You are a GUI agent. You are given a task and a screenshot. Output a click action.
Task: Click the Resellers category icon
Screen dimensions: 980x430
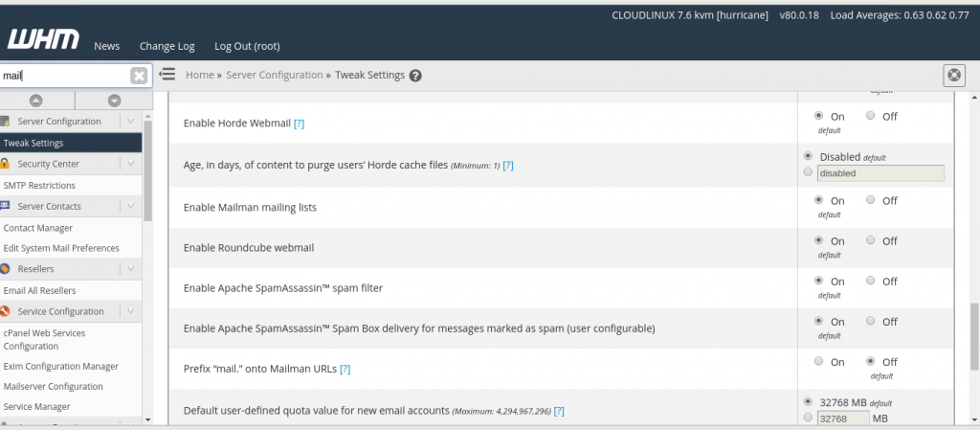[5, 268]
